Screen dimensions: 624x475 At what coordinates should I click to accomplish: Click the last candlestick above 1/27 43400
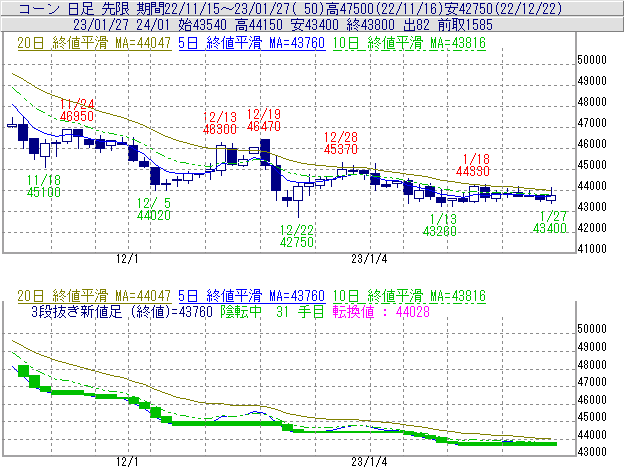click(551, 196)
